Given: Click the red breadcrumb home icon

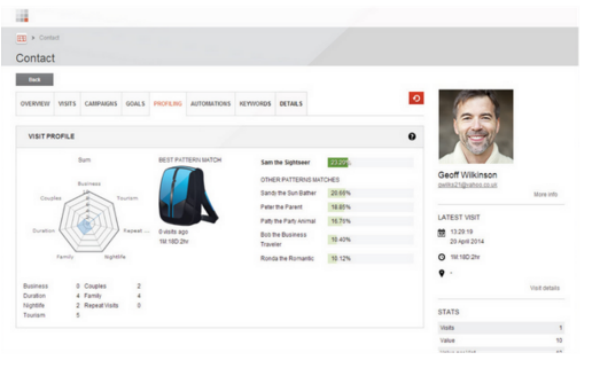Looking at the screenshot, I should click(21, 38).
